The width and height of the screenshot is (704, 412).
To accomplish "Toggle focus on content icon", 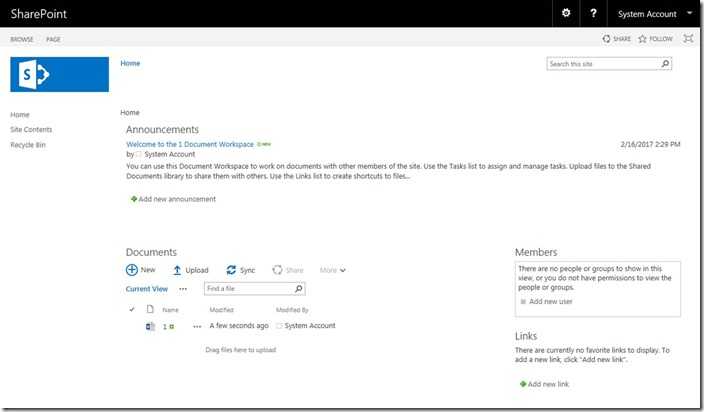I will 688,39.
